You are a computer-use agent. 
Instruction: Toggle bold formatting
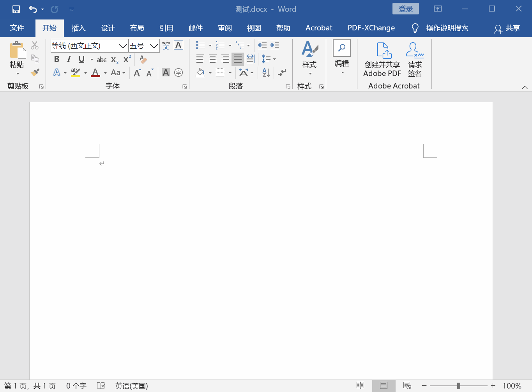tap(57, 59)
